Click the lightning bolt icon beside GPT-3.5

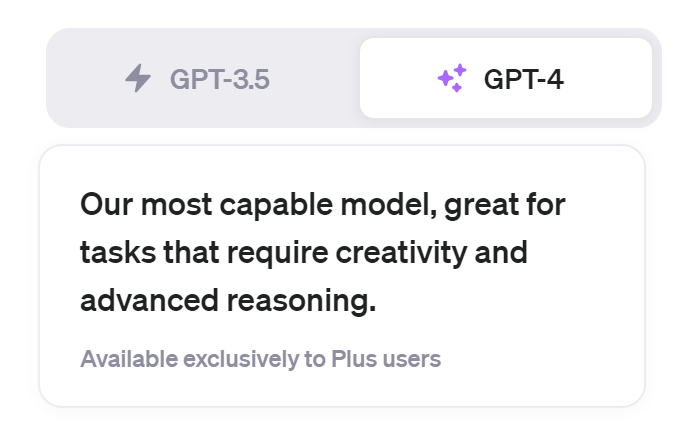pyautogui.click(x=138, y=78)
